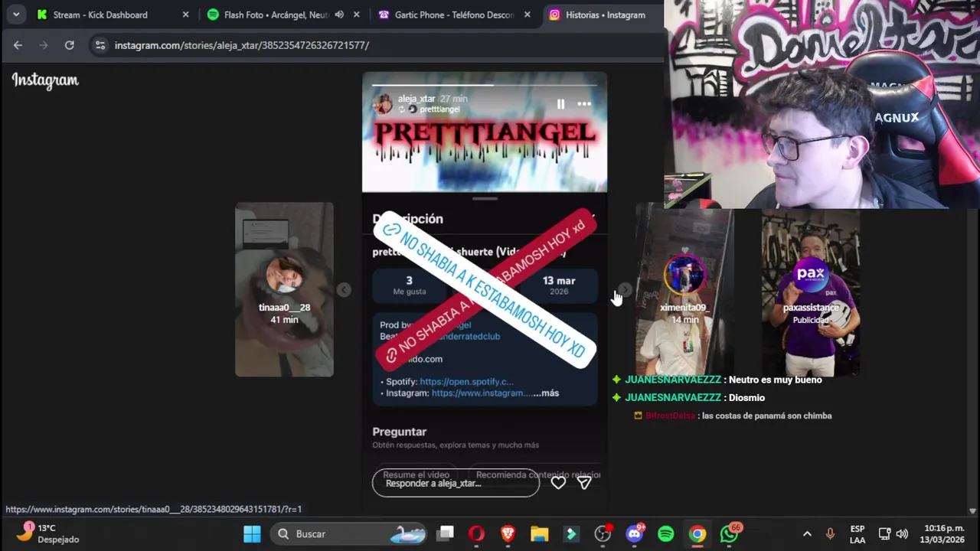Switch to Gartic Phone tab

454,15
